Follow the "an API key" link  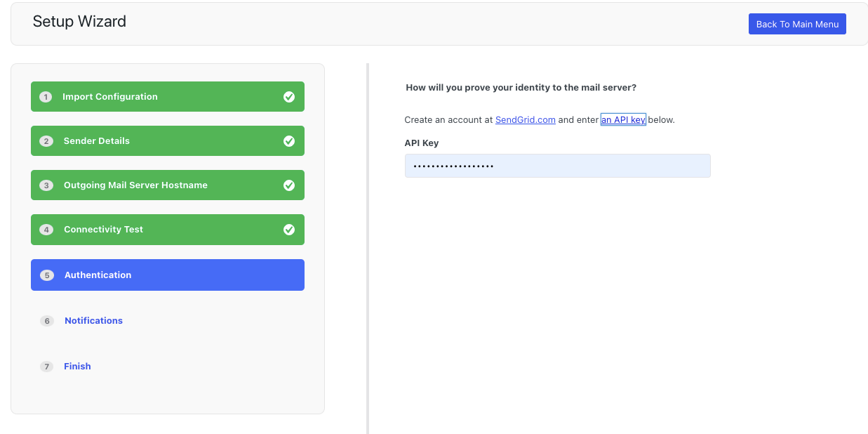(622, 120)
